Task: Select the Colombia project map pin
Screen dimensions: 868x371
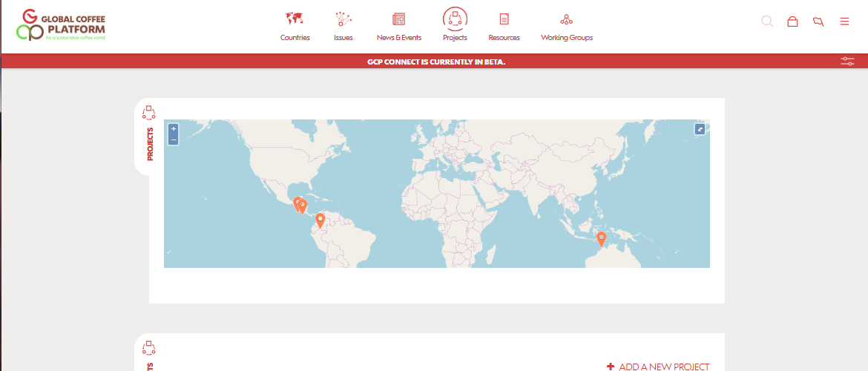Action: coord(320,221)
